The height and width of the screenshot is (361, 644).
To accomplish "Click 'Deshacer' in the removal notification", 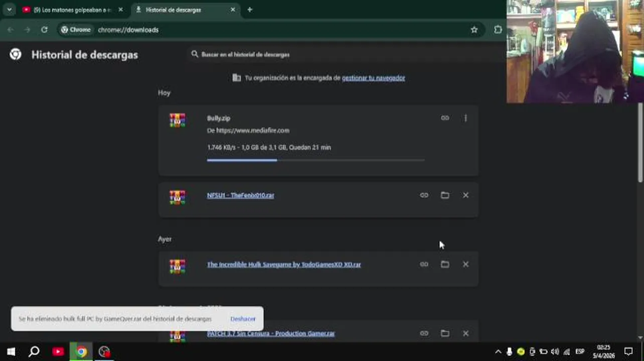I will tap(243, 319).
